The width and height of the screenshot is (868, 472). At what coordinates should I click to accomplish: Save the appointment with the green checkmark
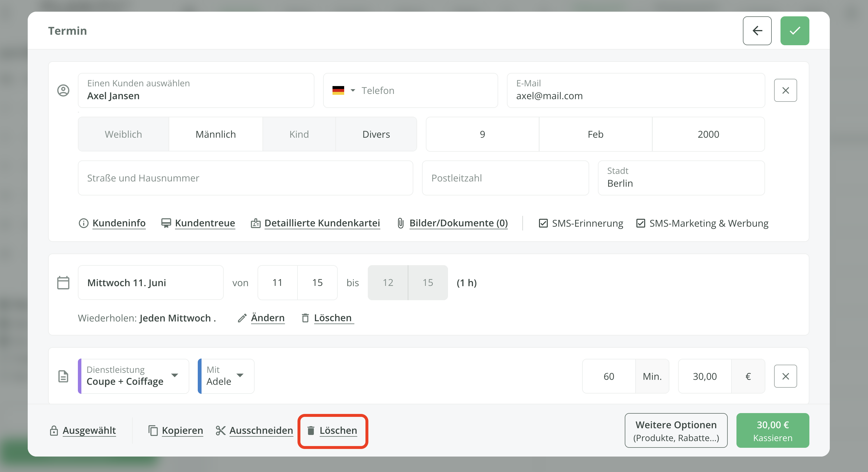795,31
